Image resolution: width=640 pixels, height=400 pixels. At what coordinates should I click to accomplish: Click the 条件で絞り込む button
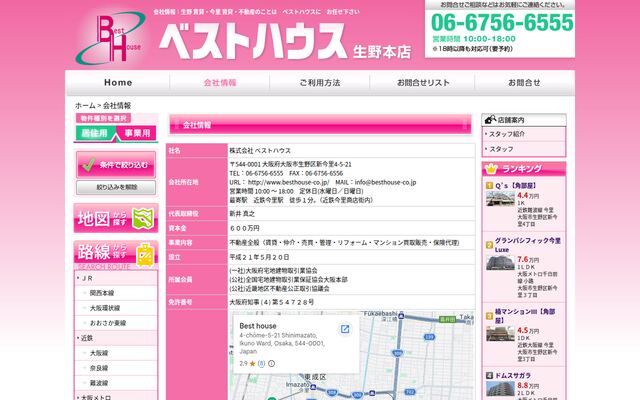[116, 164]
